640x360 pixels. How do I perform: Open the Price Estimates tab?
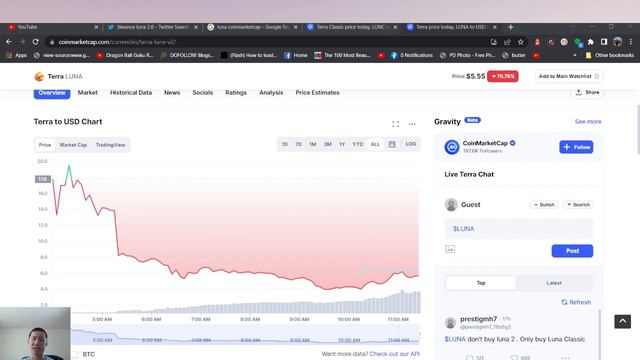pyautogui.click(x=318, y=93)
